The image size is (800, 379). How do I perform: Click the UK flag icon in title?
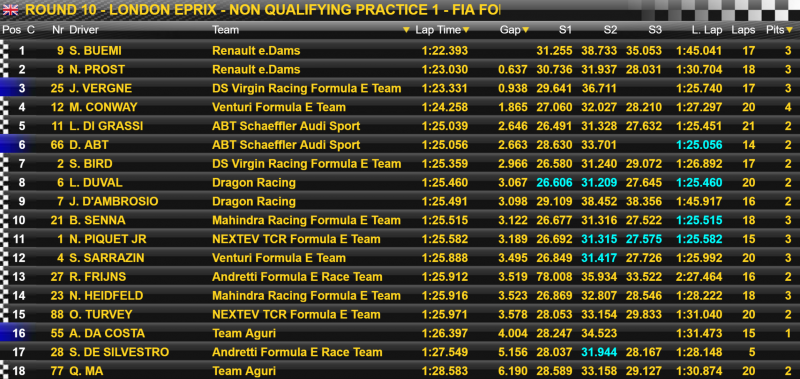pos(10,10)
